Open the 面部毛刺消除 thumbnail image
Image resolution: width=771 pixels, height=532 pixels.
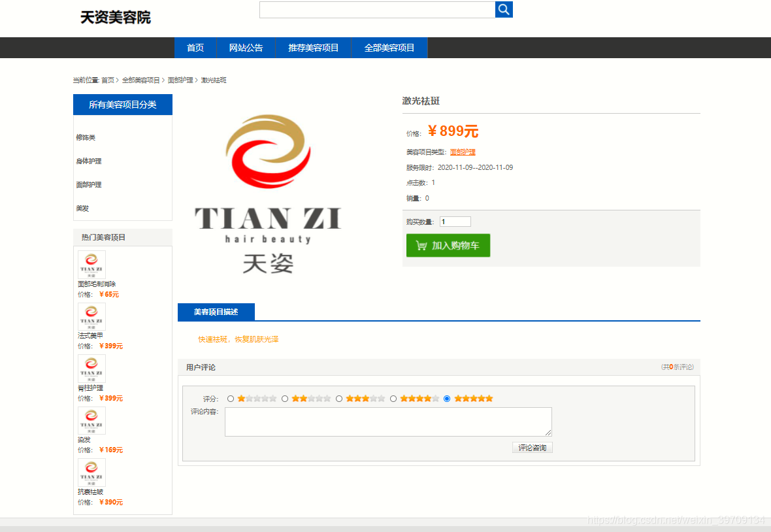pyautogui.click(x=91, y=265)
